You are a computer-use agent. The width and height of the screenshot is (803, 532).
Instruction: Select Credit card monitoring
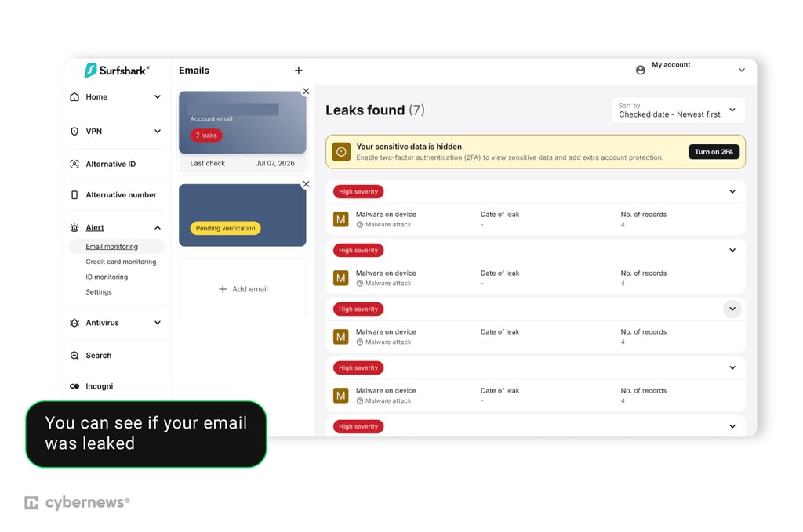click(x=121, y=262)
